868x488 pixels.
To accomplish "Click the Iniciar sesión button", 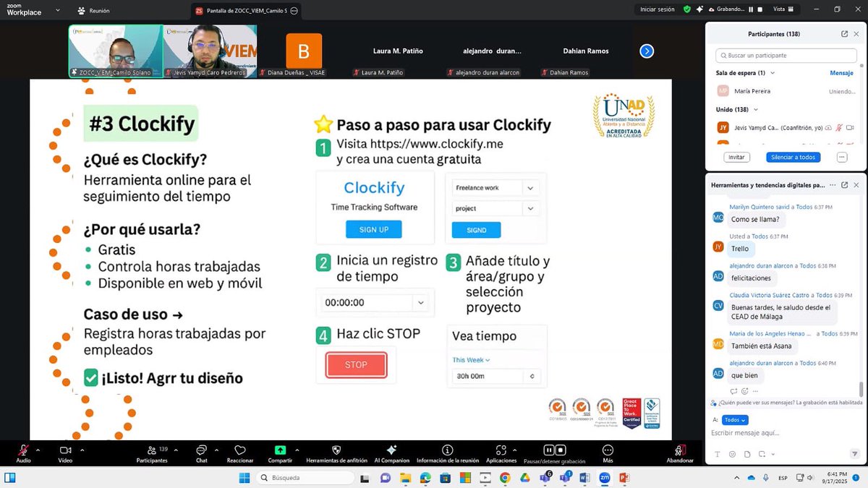I will coord(657,9).
